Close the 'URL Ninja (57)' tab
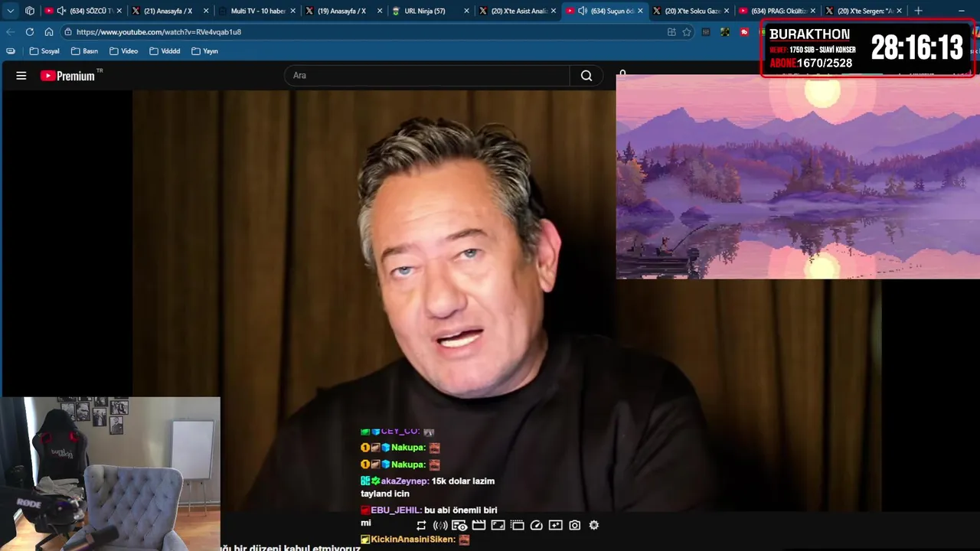The width and height of the screenshot is (980, 551). 466,11
